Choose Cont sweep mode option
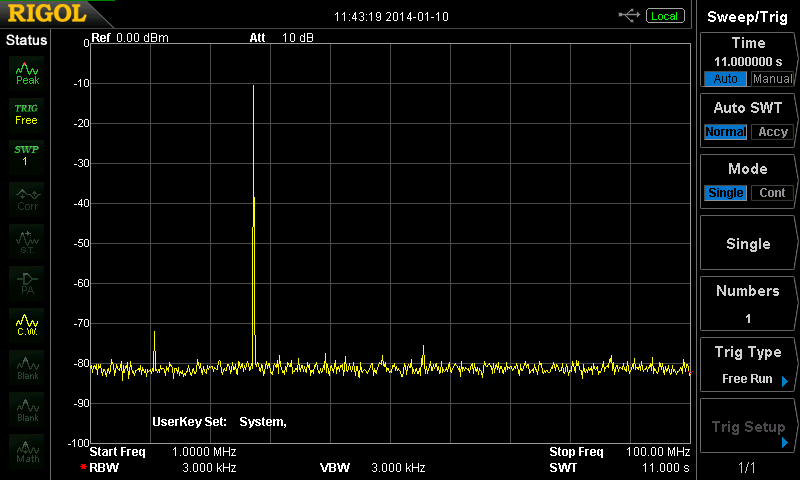The image size is (800, 480). coord(772,193)
